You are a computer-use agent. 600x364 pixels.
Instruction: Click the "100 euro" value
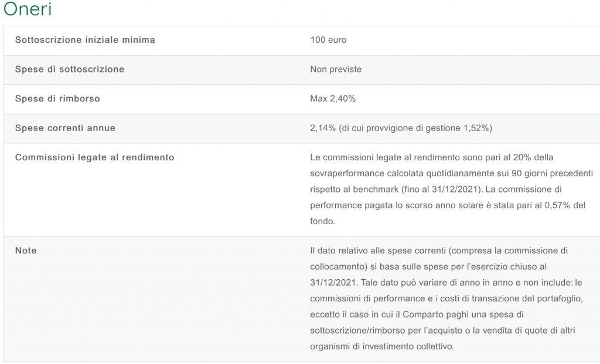(328, 40)
